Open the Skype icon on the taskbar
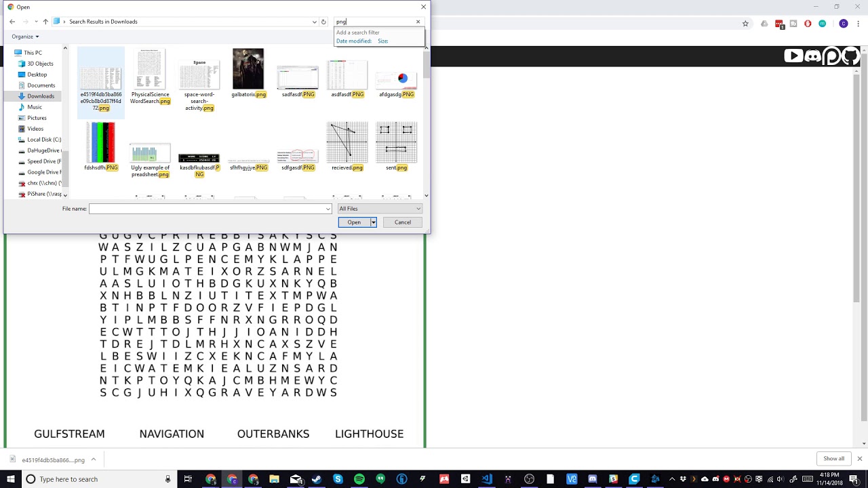Image resolution: width=868 pixels, height=488 pixels. [x=338, y=479]
